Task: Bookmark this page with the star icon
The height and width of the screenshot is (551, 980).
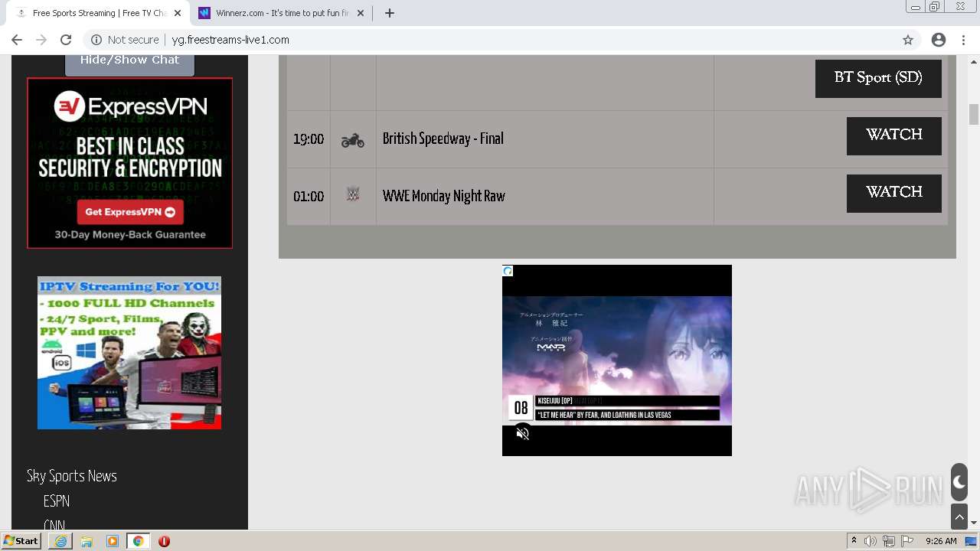Action: click(908, 40)
